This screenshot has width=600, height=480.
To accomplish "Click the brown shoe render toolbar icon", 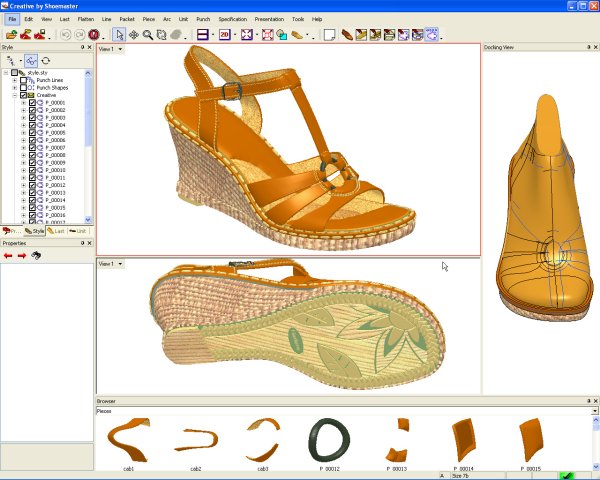I will [x=347, y=35].
